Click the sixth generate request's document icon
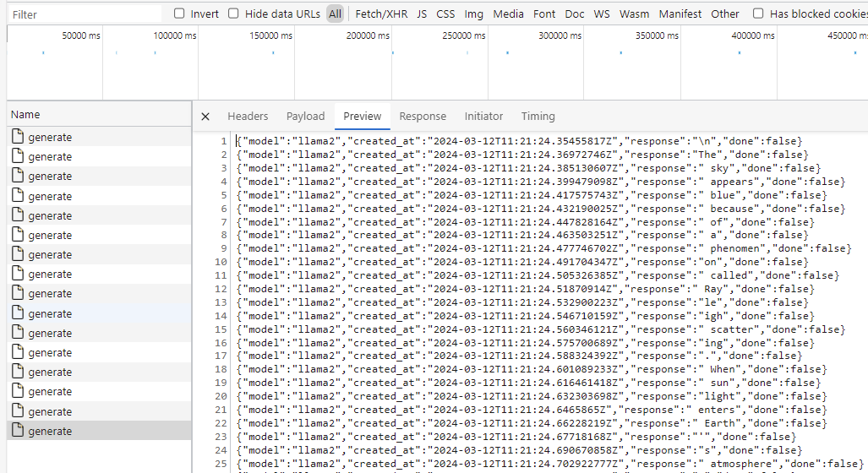The width and height of the screenshot is (868, 473). coord(19,234)
